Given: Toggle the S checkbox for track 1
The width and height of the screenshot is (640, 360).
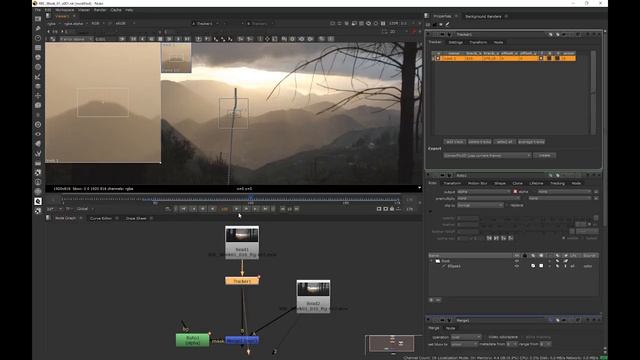Looking at the screenshot, I should coord(557,58).
